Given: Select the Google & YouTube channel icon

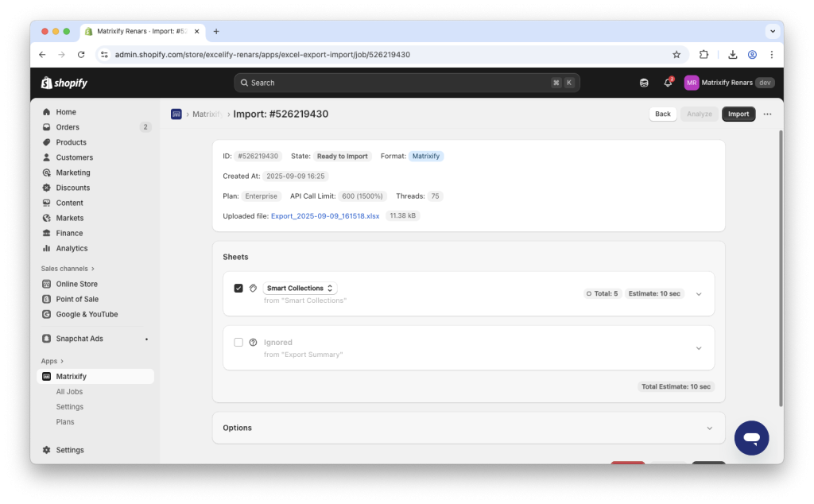Looking at the screenshot, I should pyautogui.click(x=48, y=314).
